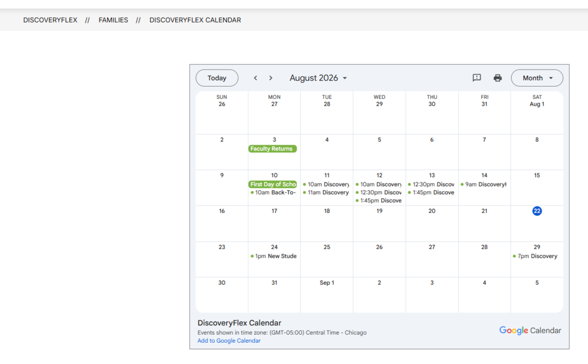Select date 20 on Thursday

(x=432, y=211)
